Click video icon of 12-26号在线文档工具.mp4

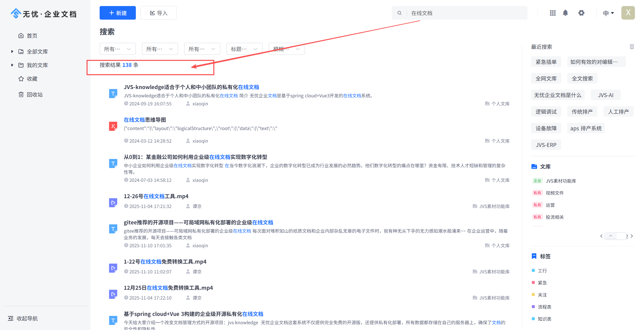click(x=113, y=203)
